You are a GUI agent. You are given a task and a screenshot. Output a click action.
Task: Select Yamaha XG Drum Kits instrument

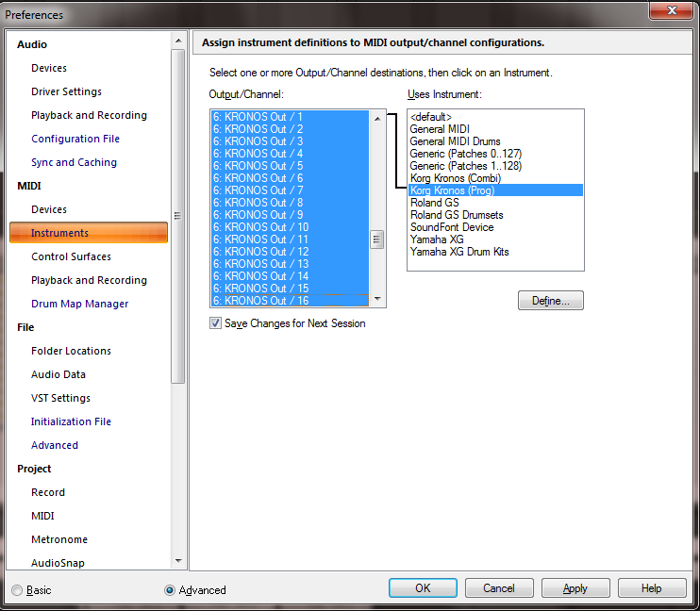coord(495,252)
